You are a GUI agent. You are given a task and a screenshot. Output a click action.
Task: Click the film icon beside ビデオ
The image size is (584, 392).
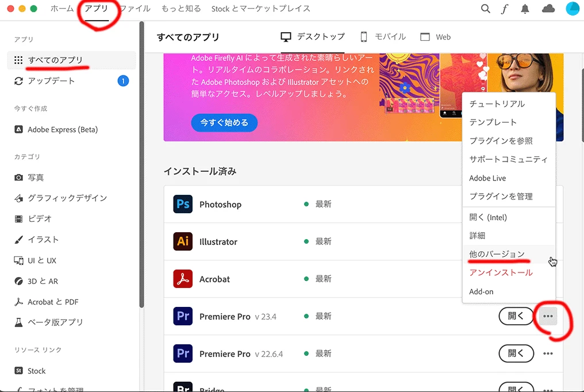pos(18,218)
